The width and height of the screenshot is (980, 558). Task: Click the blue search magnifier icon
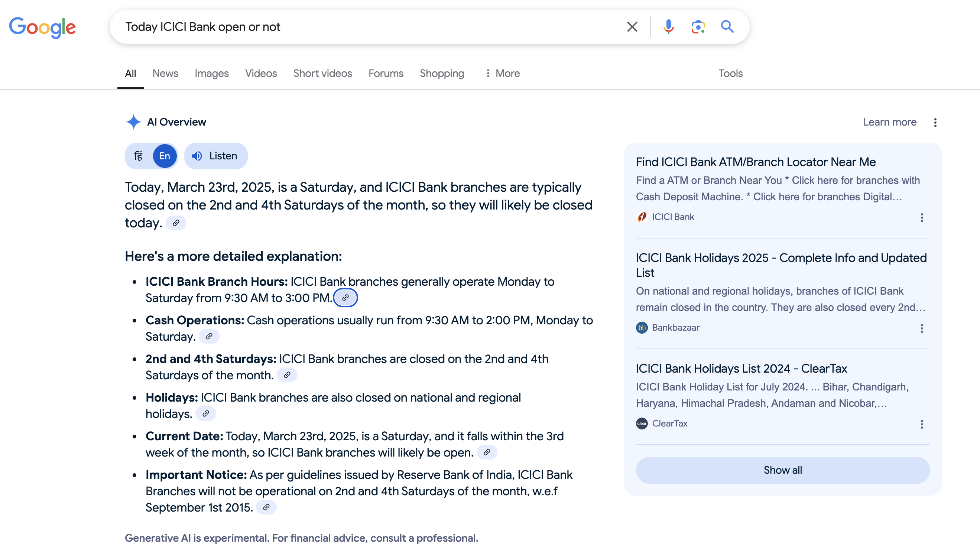click(x=727, y=27)
